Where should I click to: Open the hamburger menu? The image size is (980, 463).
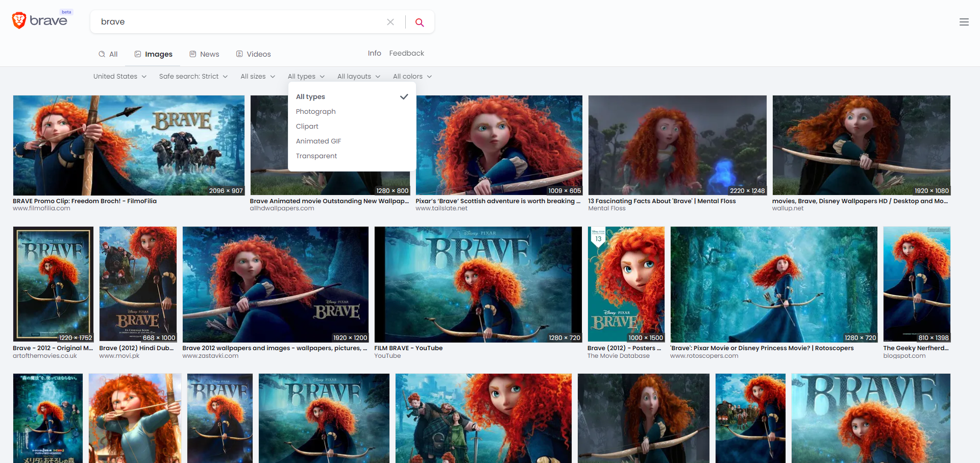(964, 22)
